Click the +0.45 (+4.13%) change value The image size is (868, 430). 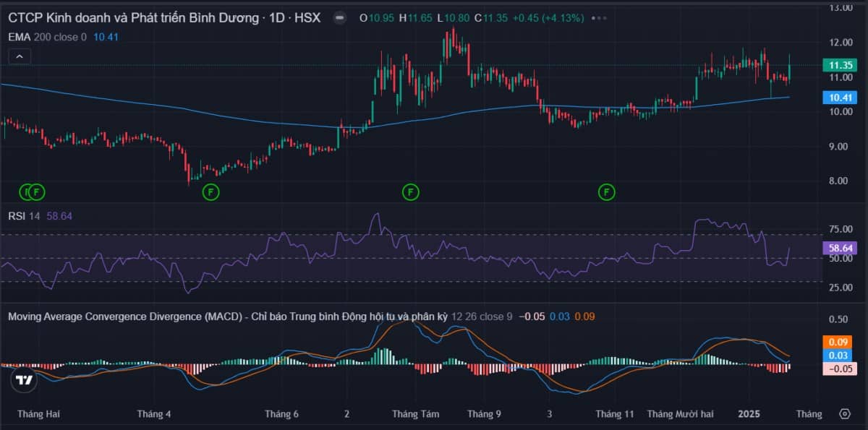(548, 18)
